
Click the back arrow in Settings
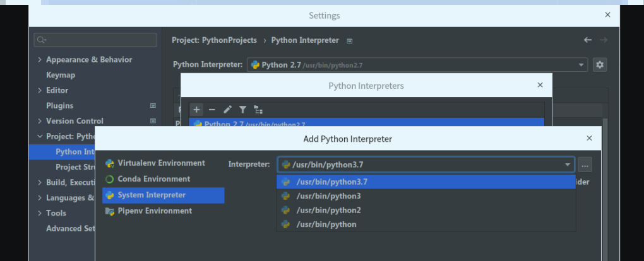(588, 40)
